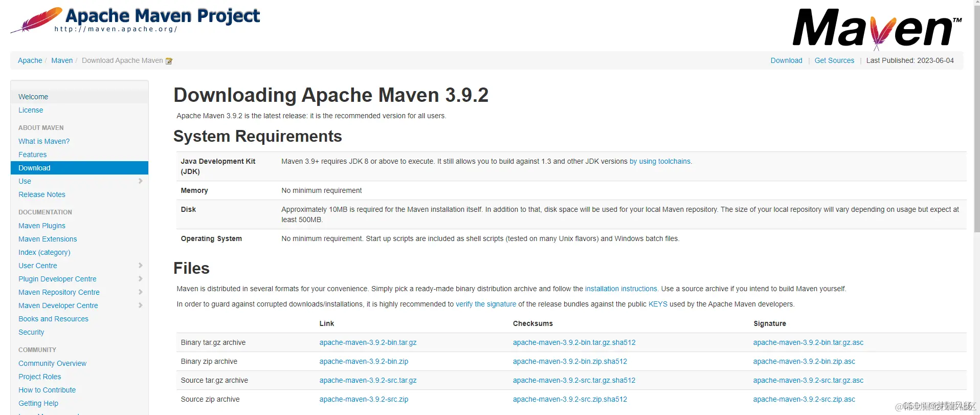Open Community Overview link
The height and width of the screenshot is (415, 980).
click(52, 363)
